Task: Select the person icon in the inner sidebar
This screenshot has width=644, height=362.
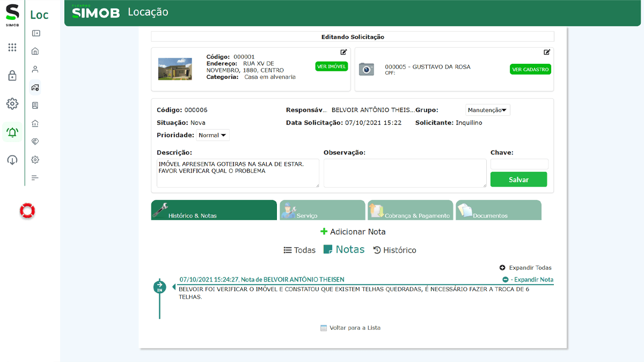Action: [35, 69]
